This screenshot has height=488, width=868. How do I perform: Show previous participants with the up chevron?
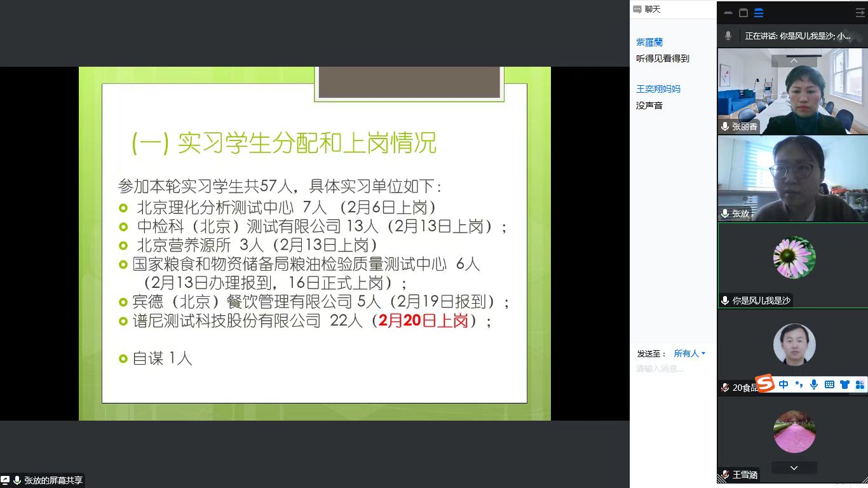click(x=794, y=61)
